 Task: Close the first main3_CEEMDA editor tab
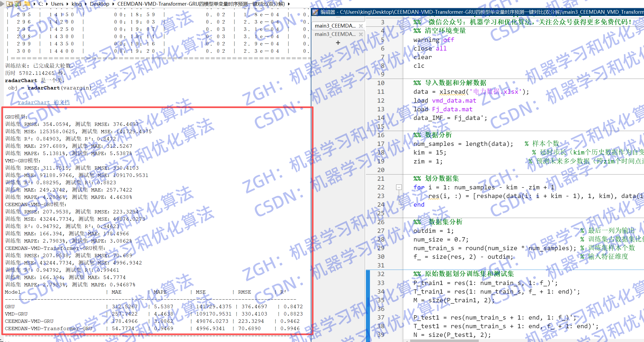(361, 26)
